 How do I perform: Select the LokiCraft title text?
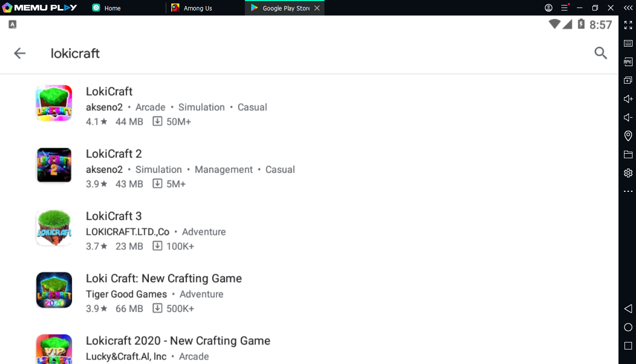[109, 92]
